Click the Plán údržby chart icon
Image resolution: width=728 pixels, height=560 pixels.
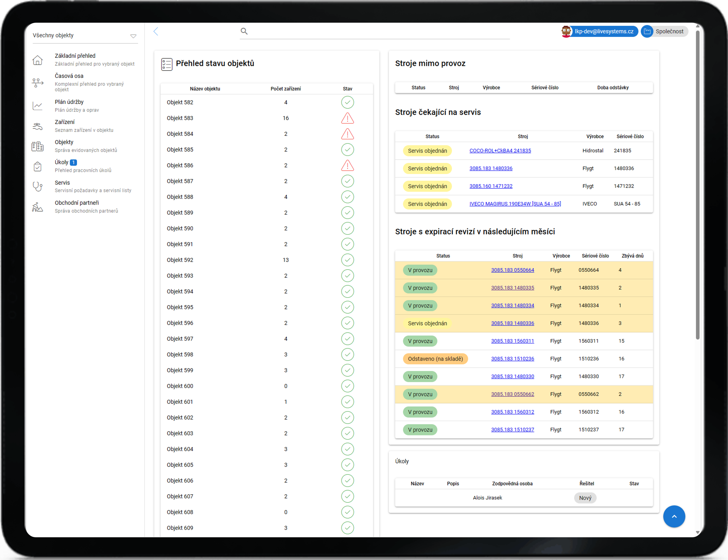[37, 106]
